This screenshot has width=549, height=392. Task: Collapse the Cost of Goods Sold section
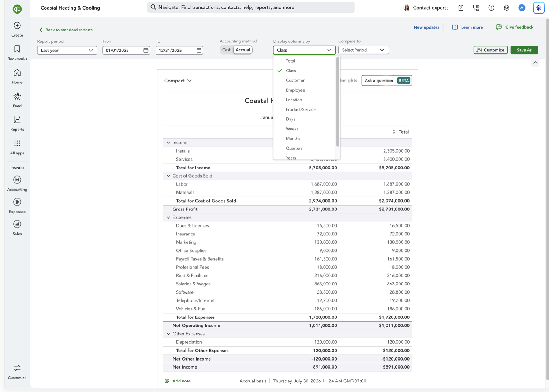click(x=168, y=176)
